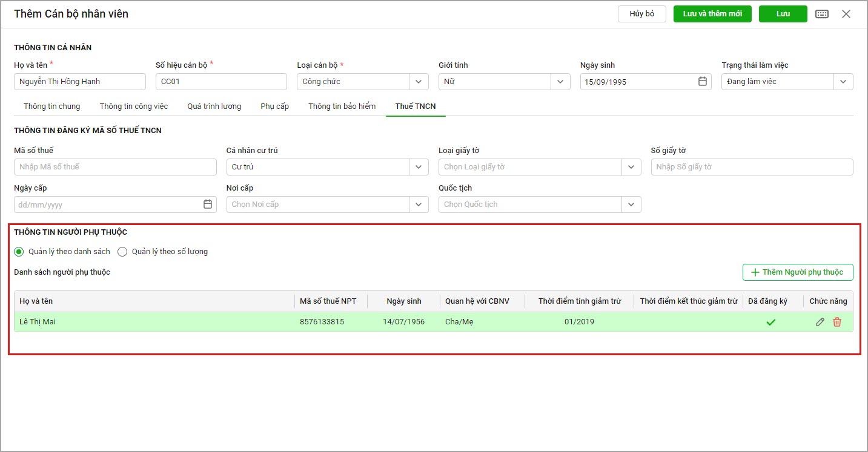
Task: Open the Phụ cấp tab
Action: click(x=274, y=106)
